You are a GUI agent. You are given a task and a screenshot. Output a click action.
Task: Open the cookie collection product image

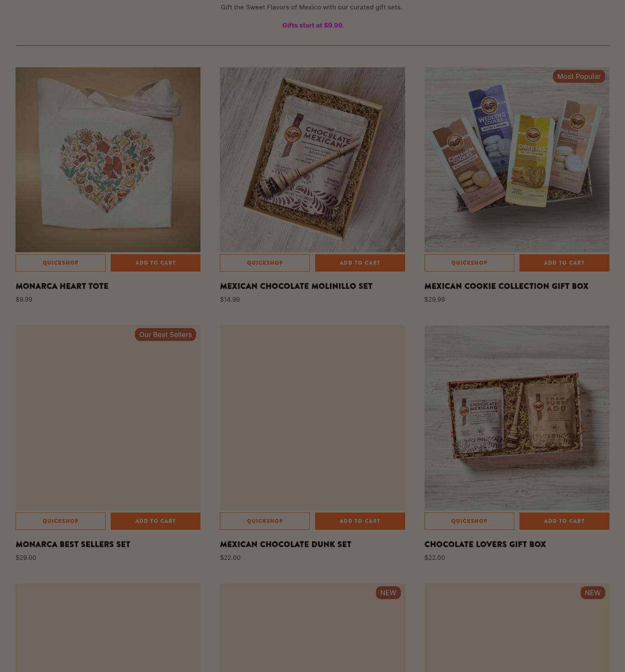coord(517,159)
